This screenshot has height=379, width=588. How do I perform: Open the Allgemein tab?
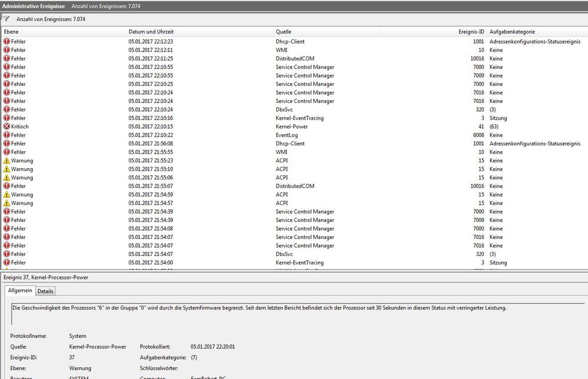[x=21, y=291]
